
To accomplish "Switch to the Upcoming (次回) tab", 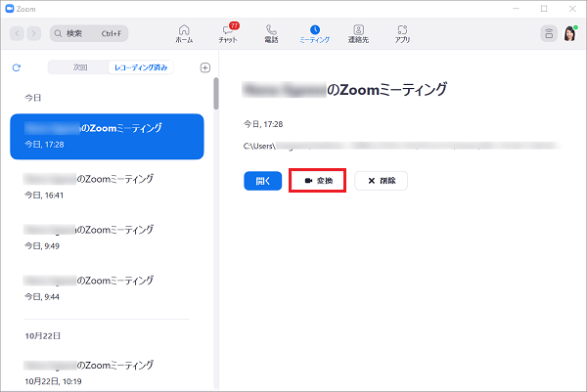I will (79, 67).
